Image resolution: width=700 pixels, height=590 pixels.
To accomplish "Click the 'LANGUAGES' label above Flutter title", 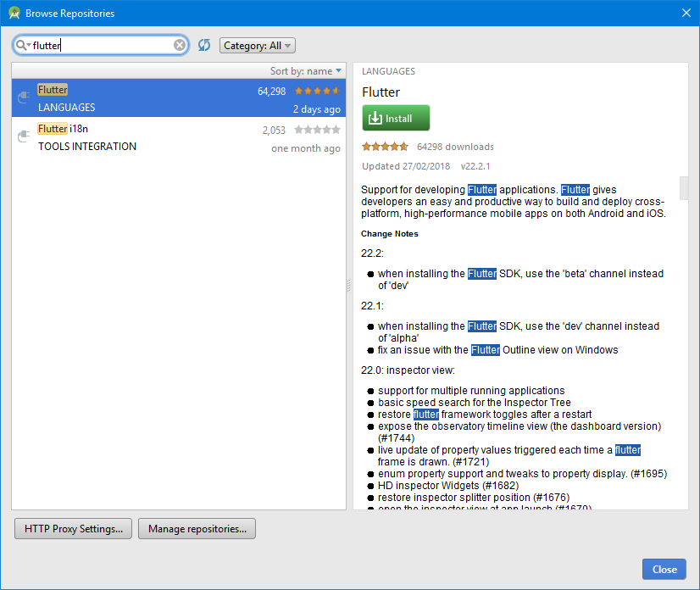I will [x=388, y=71].
